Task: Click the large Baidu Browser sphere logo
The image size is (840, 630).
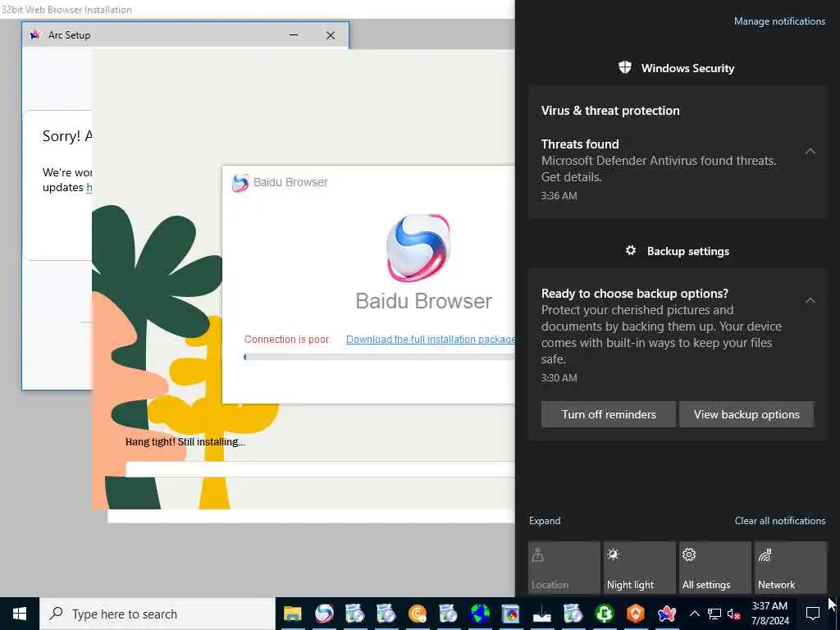Action: (x=418, y=248)
